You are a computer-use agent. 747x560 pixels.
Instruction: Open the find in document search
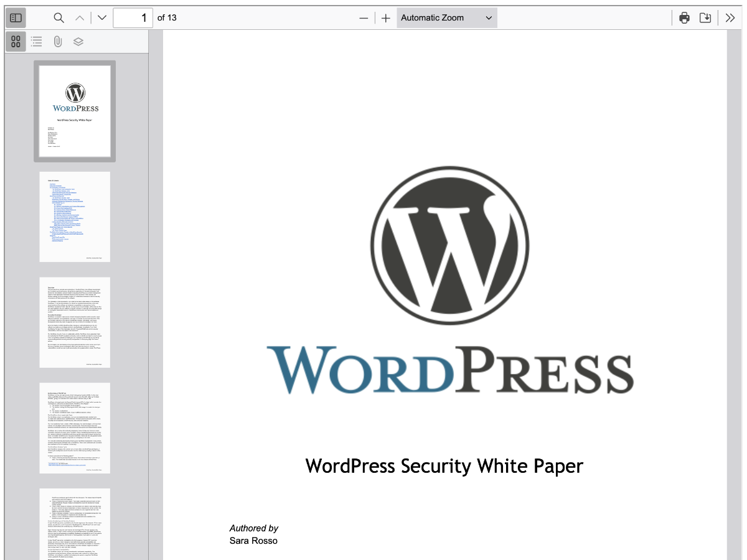pos(59,18)
